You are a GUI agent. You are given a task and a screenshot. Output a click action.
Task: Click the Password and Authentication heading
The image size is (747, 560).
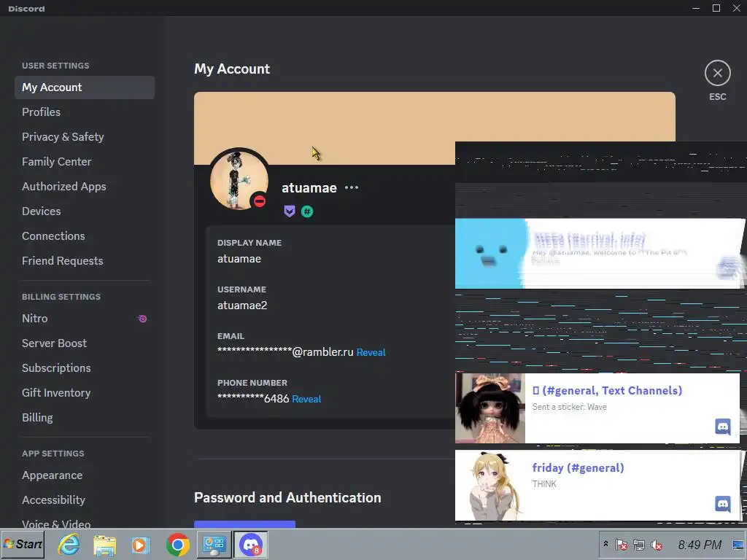pyautogui.click(x=287, y=497)
